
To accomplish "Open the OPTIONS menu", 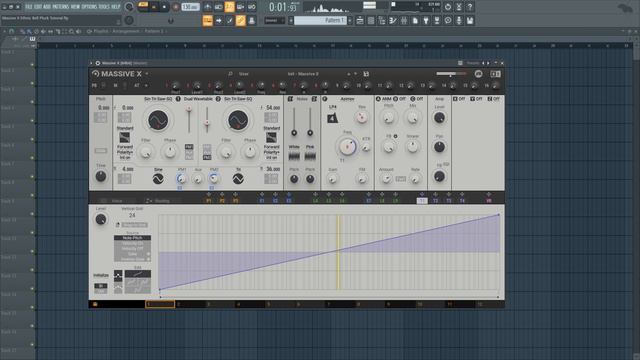I will pos(89,7).
